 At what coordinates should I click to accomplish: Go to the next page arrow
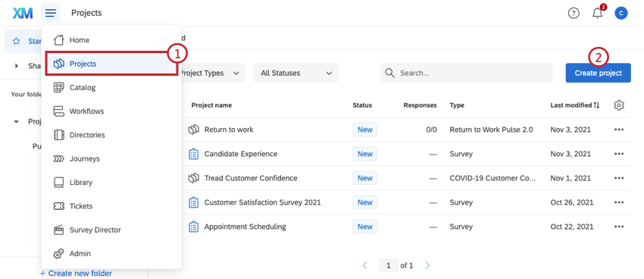pyautogui.click(x=427, y=265)
